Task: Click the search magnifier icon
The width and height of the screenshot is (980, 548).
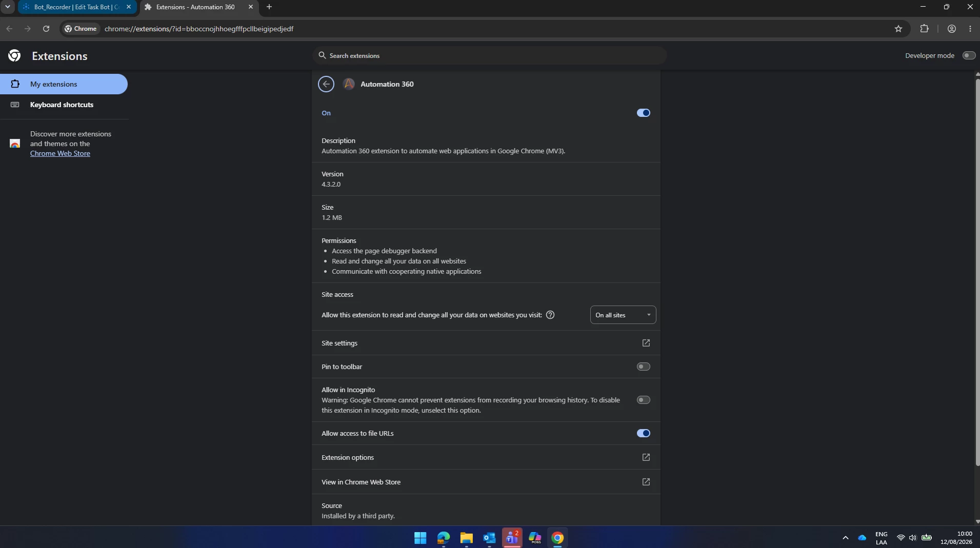Action: click(x=322, y=55)
